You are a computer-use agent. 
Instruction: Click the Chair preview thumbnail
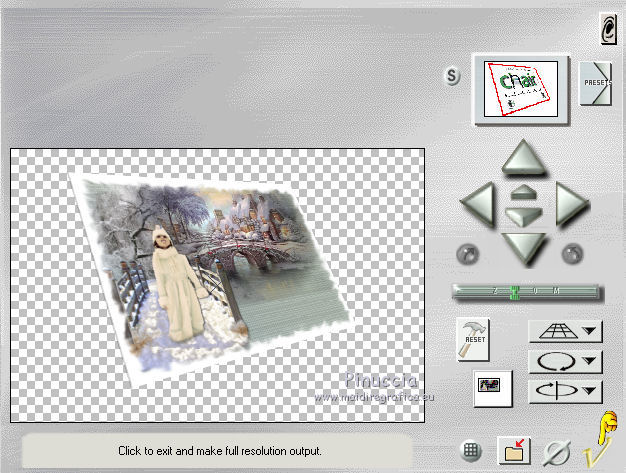521,89
